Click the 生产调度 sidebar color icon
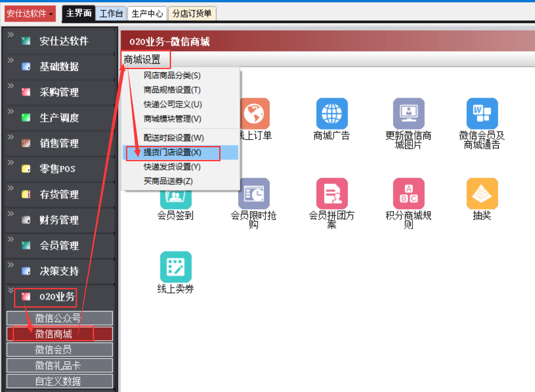The width and height of the screenshot is (535, 392). tap(26, 118)
